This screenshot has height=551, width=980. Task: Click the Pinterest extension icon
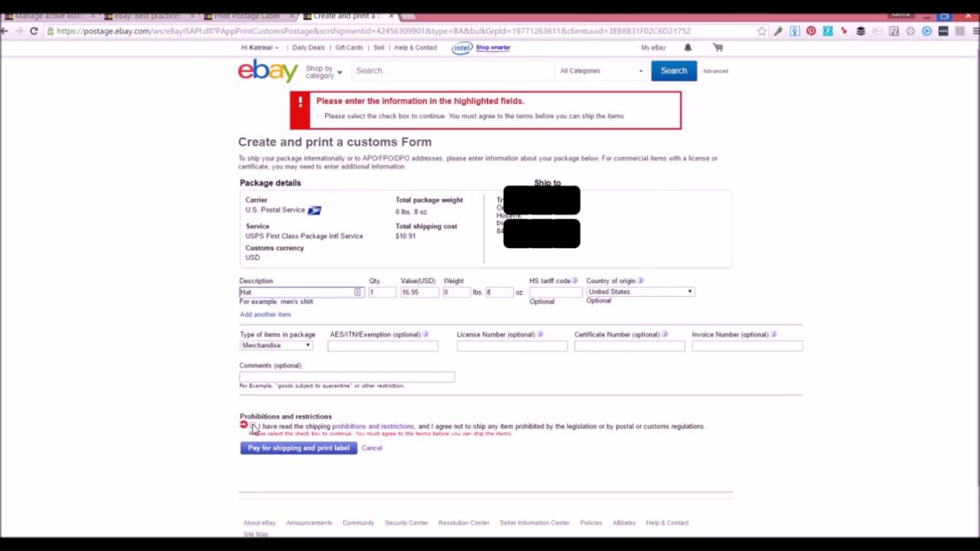811,31
